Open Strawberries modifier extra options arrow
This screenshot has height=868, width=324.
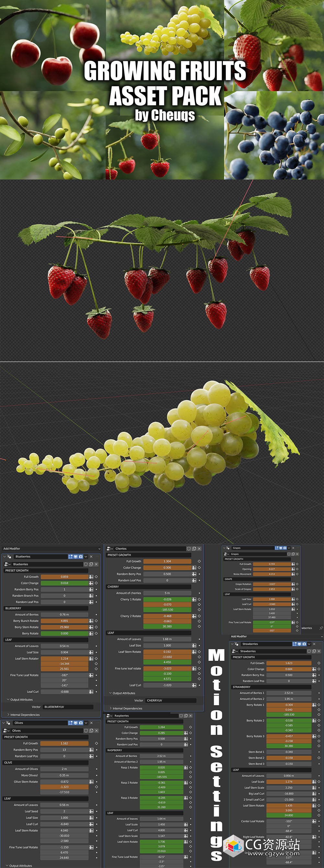pos(309,644)
